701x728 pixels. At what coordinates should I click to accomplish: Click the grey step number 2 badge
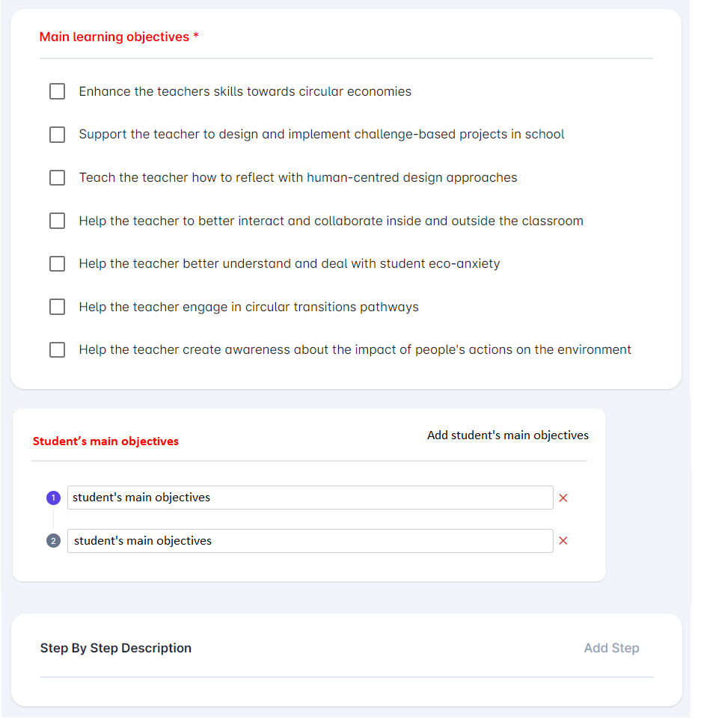pyautogui.click(x=53, y=541)
